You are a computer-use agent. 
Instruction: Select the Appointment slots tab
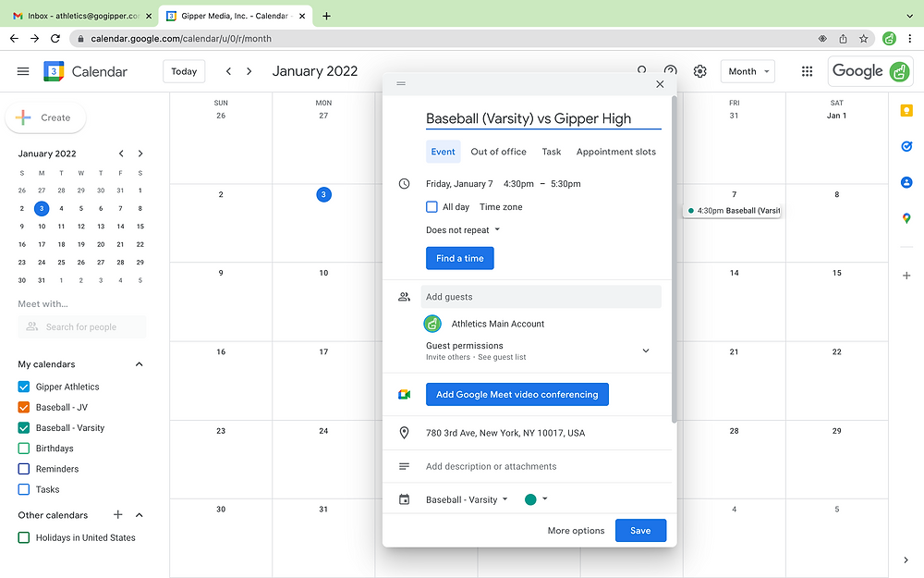click(x=616, y=151)
